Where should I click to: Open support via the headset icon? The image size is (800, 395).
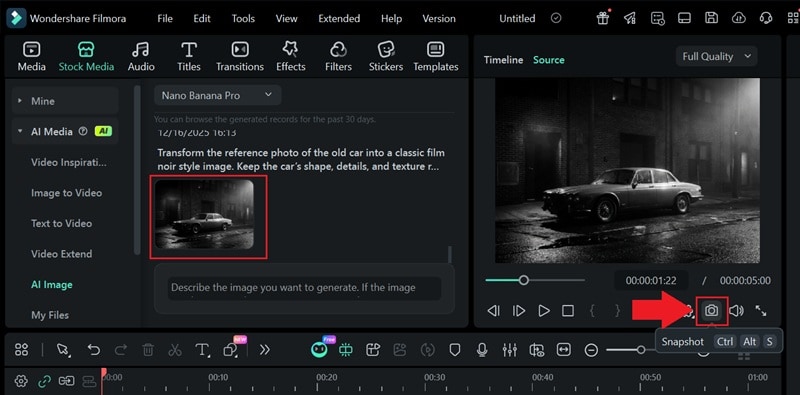765,18
